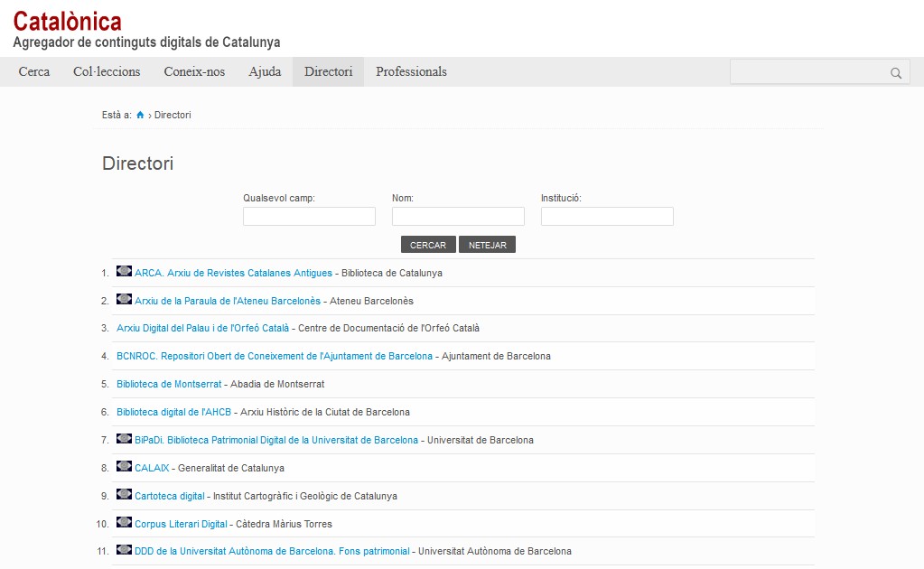Screen dimensions: 924x569
Task: Open the CALAIX link
Action: pos(152,468)
